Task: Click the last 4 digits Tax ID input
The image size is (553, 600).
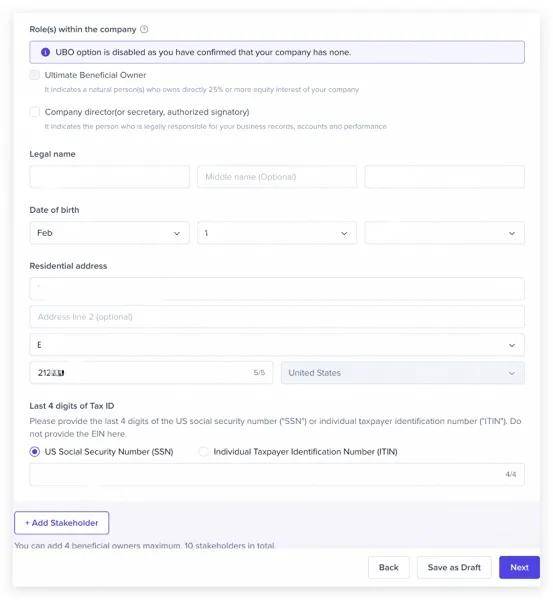Action: [277, 474]
